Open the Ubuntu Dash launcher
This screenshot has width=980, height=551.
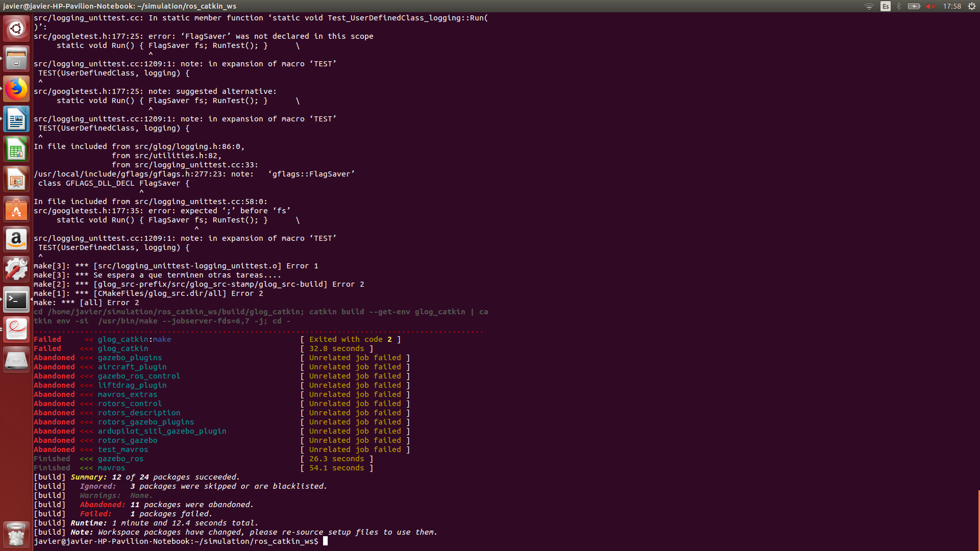[x=16, y=29]
